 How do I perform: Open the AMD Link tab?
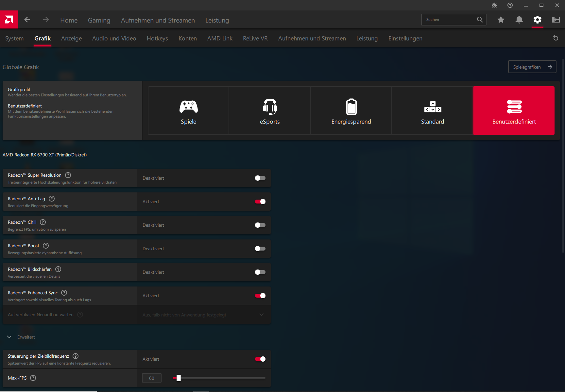[x=220, y=38]
